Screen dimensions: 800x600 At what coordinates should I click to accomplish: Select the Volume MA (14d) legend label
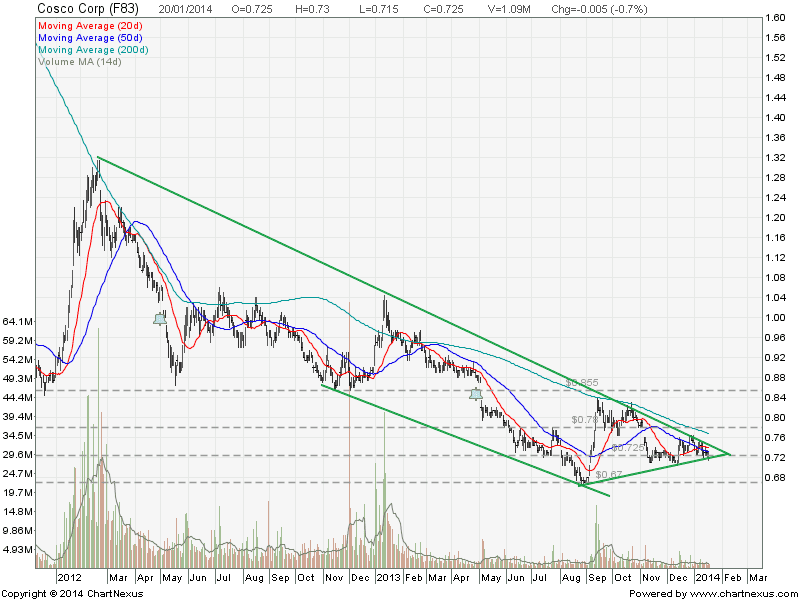(x=80, y=62)
